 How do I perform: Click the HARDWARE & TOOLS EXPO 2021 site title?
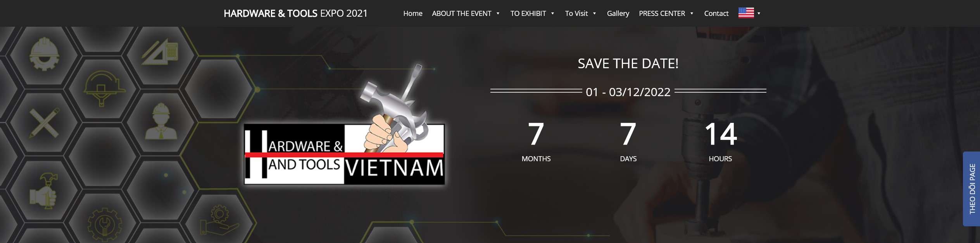pos(295,14)
